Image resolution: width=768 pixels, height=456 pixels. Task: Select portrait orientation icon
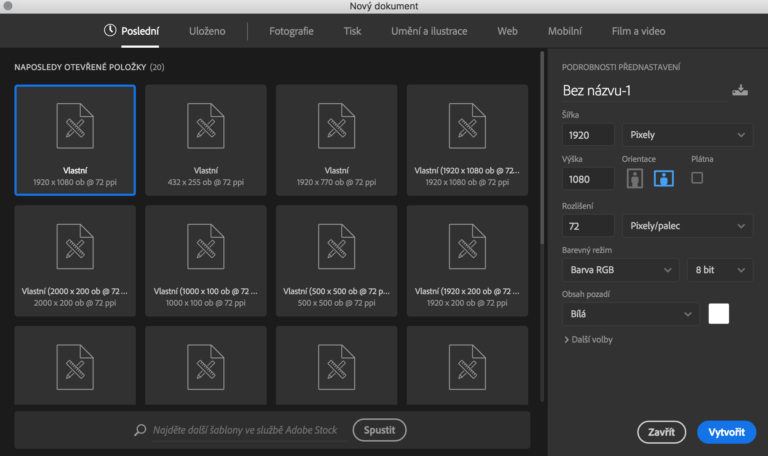point(634,179)
